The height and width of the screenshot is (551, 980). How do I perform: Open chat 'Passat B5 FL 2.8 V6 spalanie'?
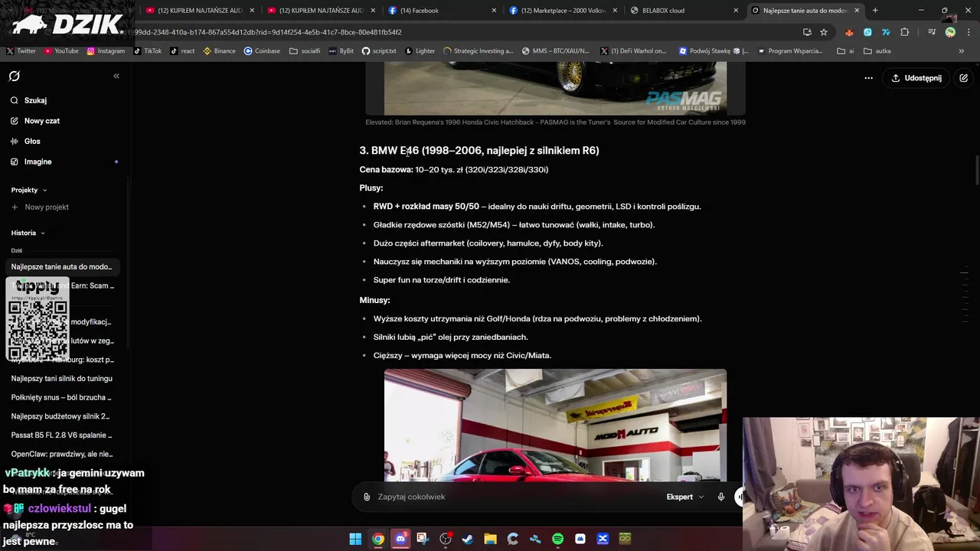(61, 435)
